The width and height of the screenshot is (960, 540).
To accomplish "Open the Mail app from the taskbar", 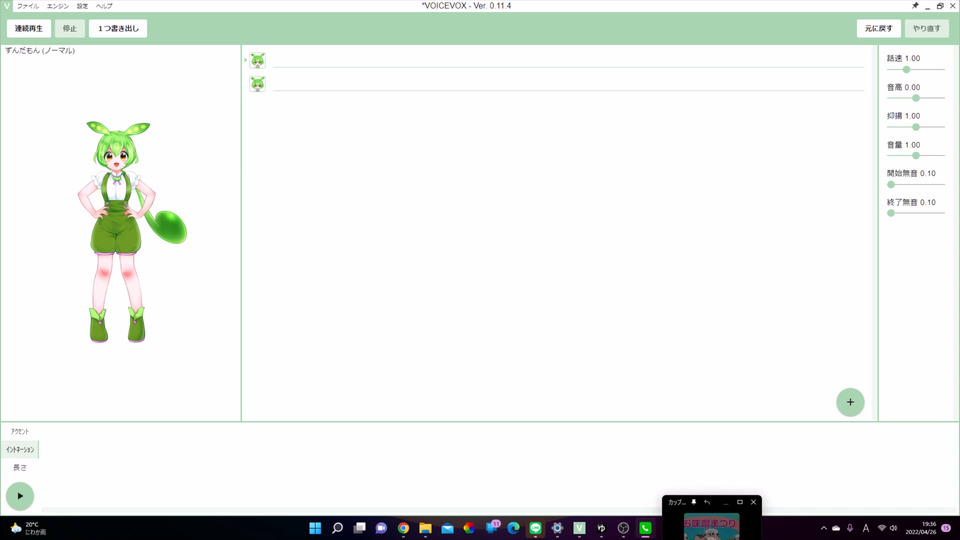I will coord(448,528).
